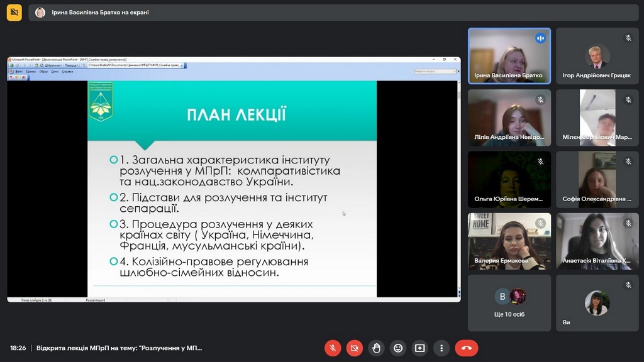The image size is (644, 362).
Task: Open the Справка menu in PowerPoint
Action: [x=67, y=72]
